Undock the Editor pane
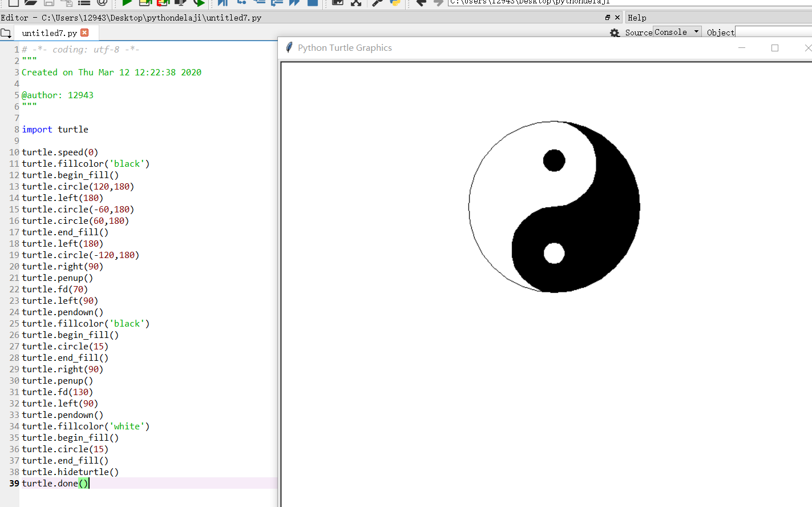The width and height of the screenshot is (812, 507). [608, 18]
